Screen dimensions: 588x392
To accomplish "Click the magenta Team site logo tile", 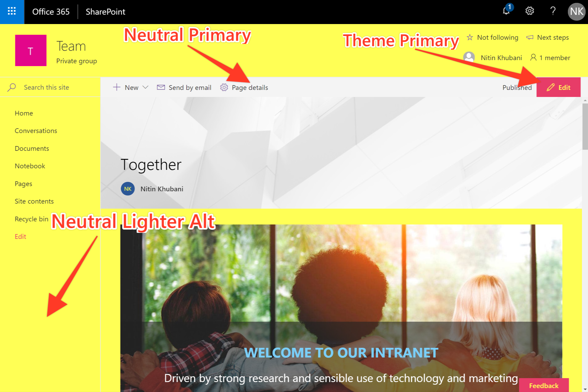I will click(31, 50).
